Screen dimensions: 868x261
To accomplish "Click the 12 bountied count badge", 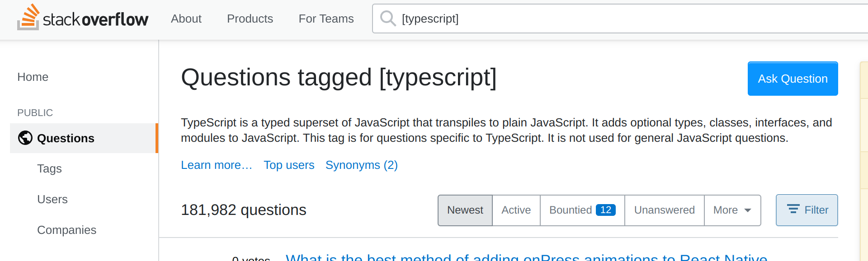I will point(606,210).
